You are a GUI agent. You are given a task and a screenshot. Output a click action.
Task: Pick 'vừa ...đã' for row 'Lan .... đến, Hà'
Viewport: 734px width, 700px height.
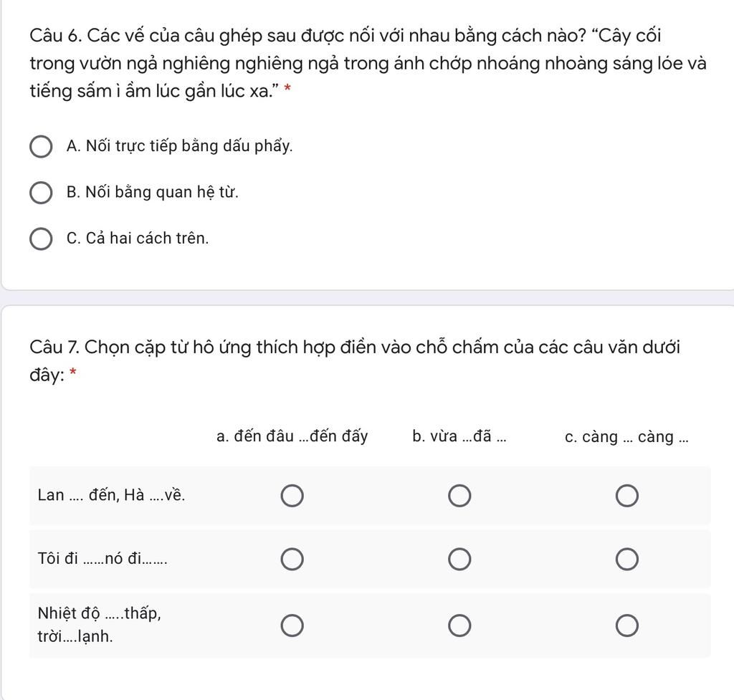(x=459, y=496)
